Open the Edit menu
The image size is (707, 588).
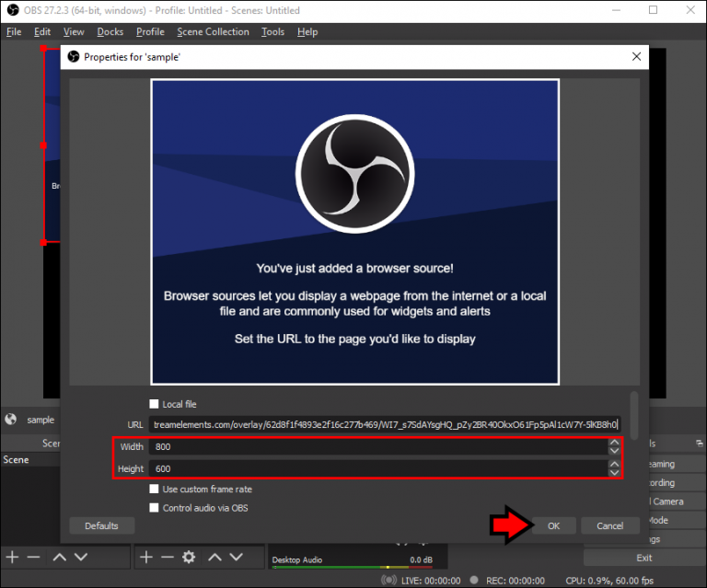(42, 32)
